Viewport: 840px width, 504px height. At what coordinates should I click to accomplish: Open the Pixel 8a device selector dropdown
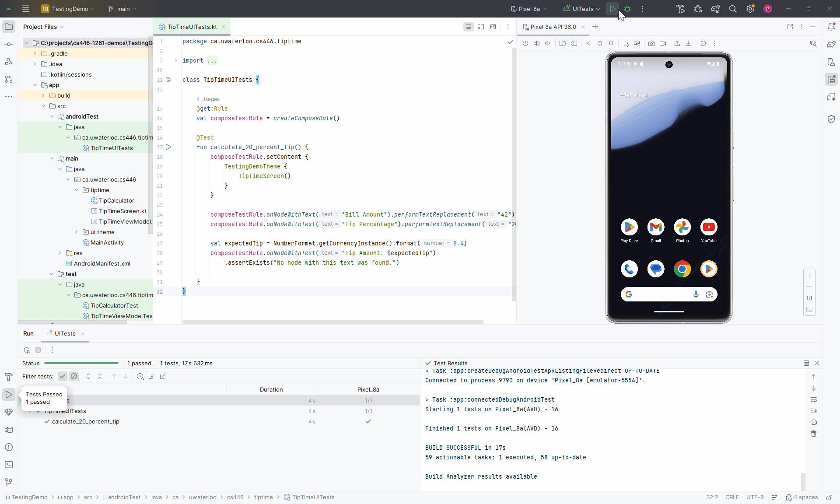point(528,9)
